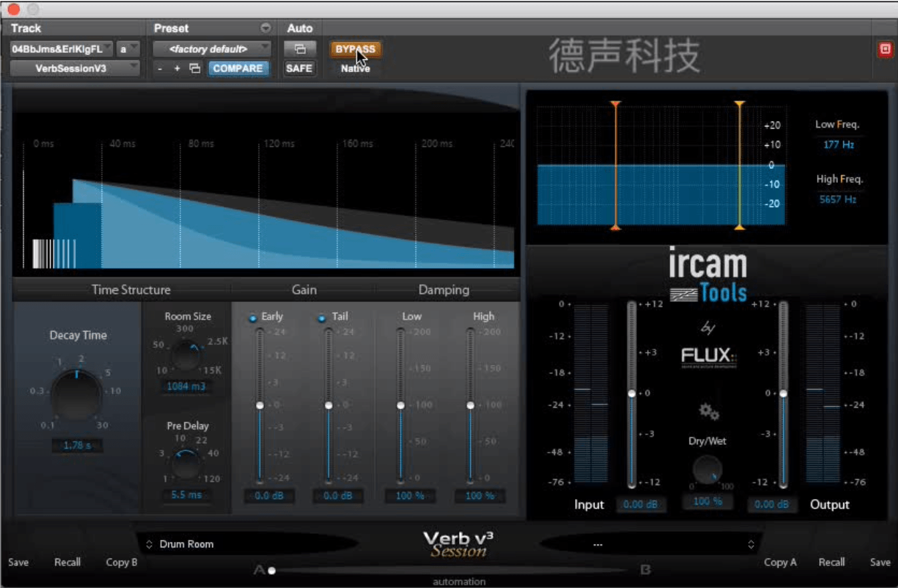
Task: Click the reverb time structure display
Action: (x=265, y=194)
